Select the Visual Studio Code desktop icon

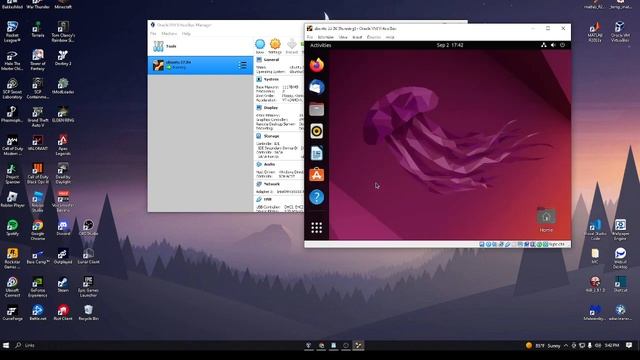point(595,230)
